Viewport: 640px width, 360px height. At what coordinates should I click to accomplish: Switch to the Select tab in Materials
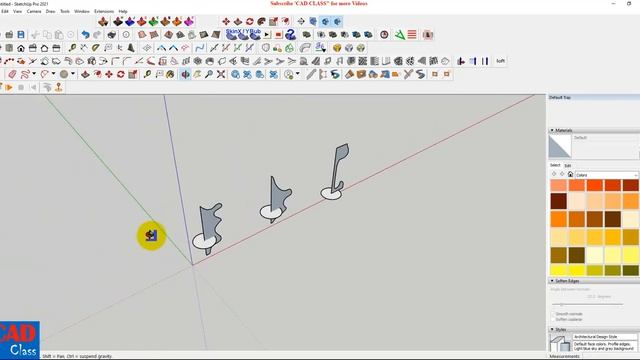(x=555, y=165)
